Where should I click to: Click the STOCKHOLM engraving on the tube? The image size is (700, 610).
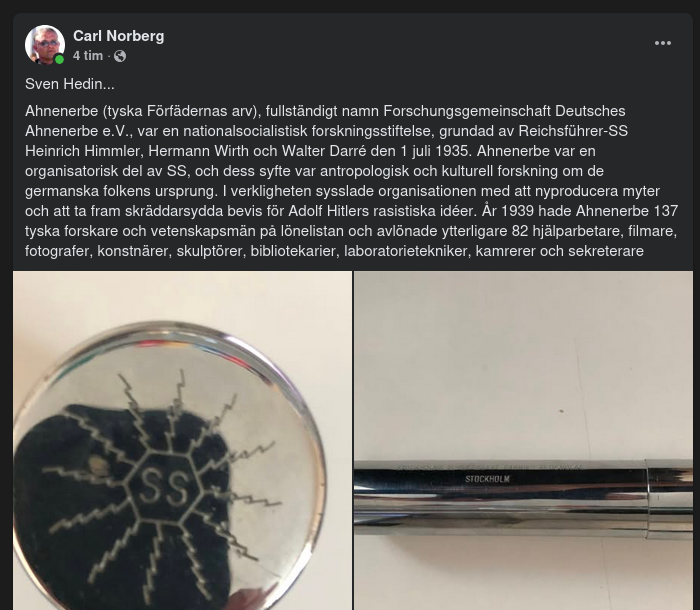click(487, 479)
